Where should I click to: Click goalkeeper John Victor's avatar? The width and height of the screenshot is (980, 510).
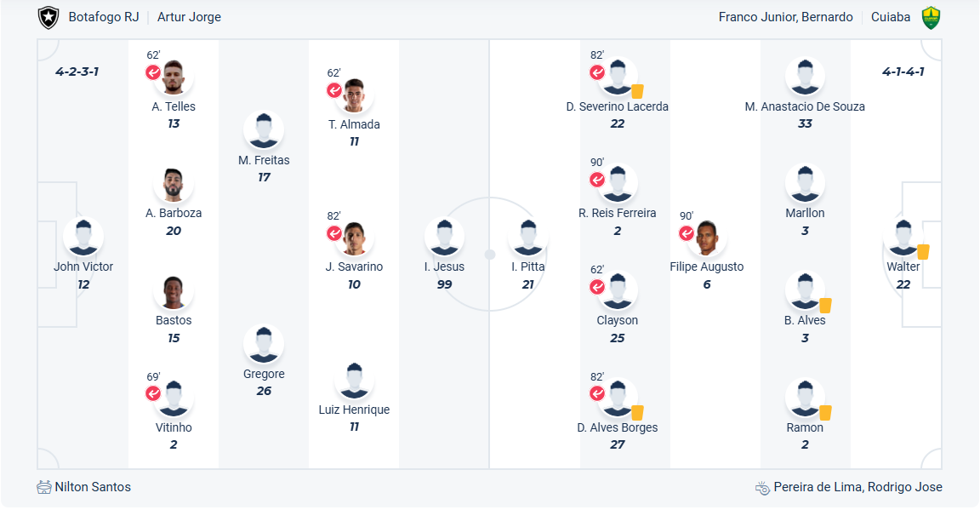[83, 238]
